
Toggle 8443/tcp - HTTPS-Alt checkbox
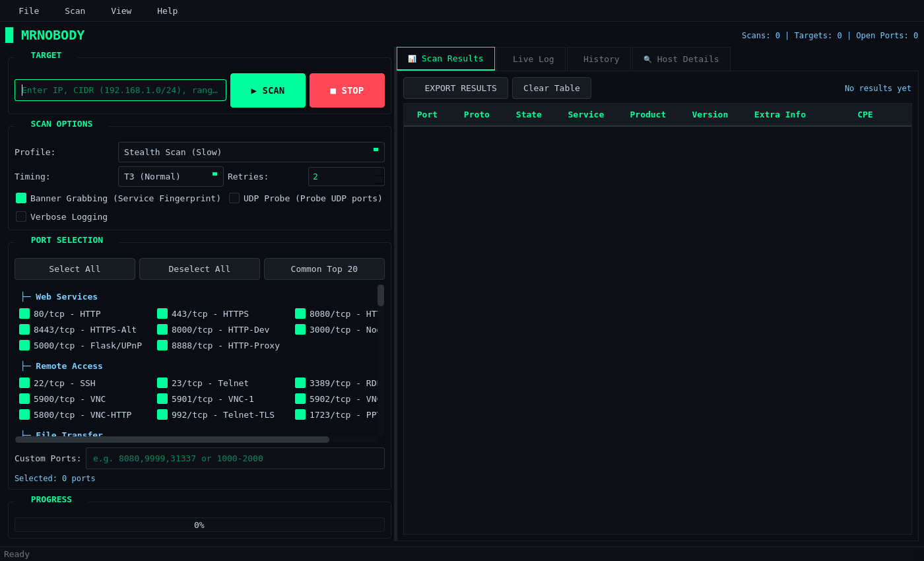pos(24,329)
